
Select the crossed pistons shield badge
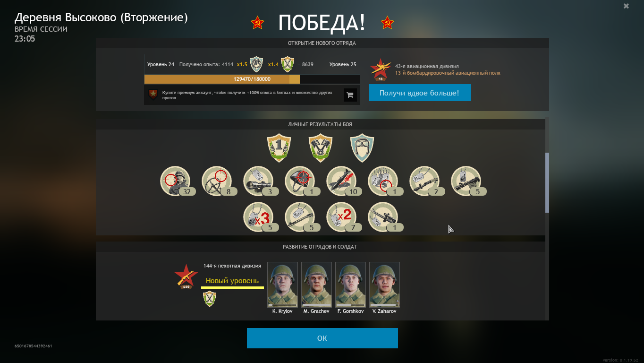[321, 148]
